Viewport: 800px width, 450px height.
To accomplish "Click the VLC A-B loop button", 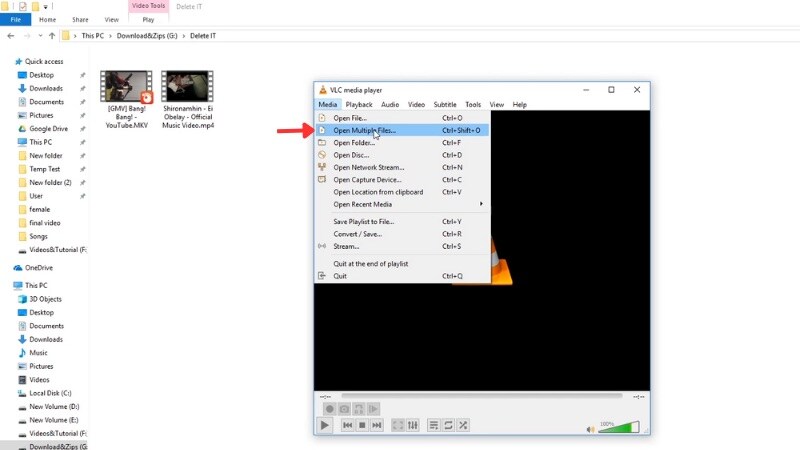I will 359,409.
